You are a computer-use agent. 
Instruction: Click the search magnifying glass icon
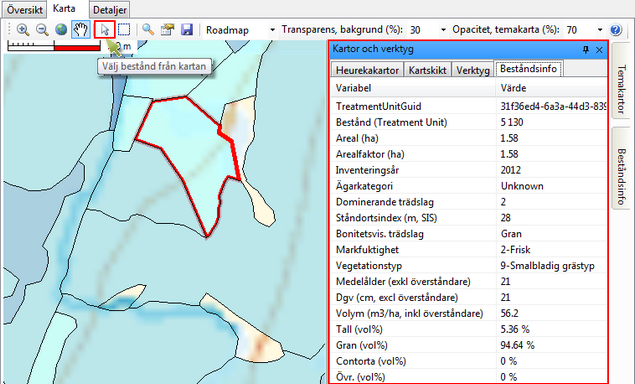pyautogui.click(x=148, y=30)
